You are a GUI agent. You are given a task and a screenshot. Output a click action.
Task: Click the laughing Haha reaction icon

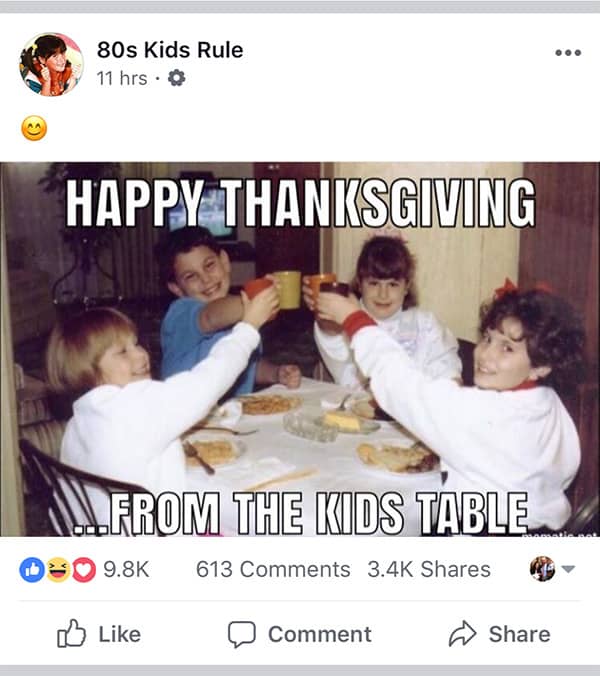pos(58,570)
